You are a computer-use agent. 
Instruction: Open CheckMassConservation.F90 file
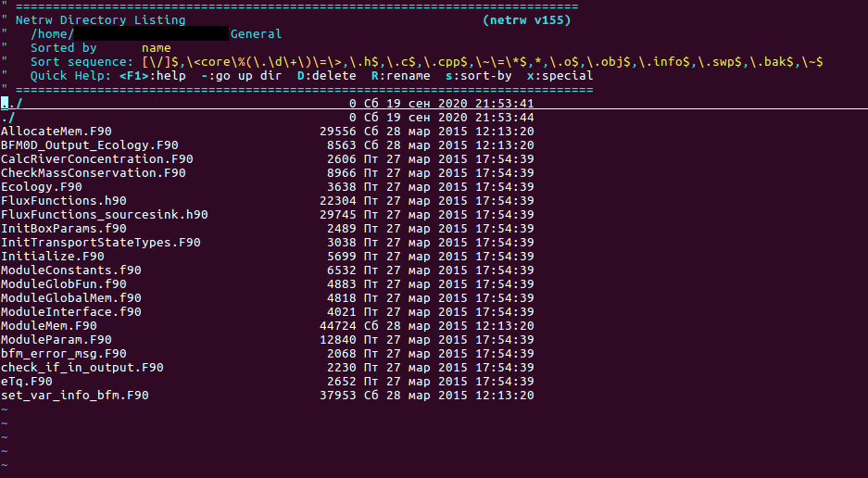[x=93, y=173]
